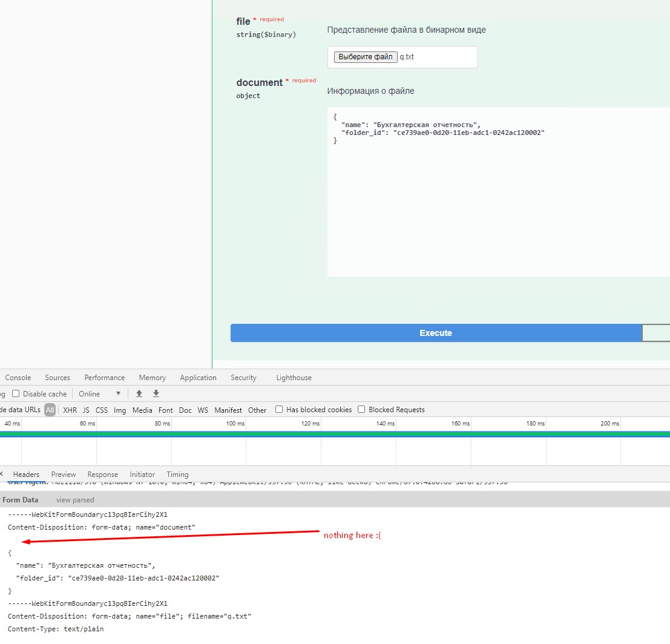
Task: Select the Font request filter
Action: [x=165, y=410]
